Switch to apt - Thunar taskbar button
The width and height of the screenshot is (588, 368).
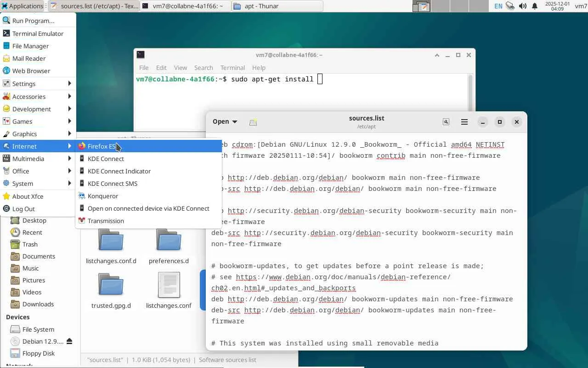277,6
